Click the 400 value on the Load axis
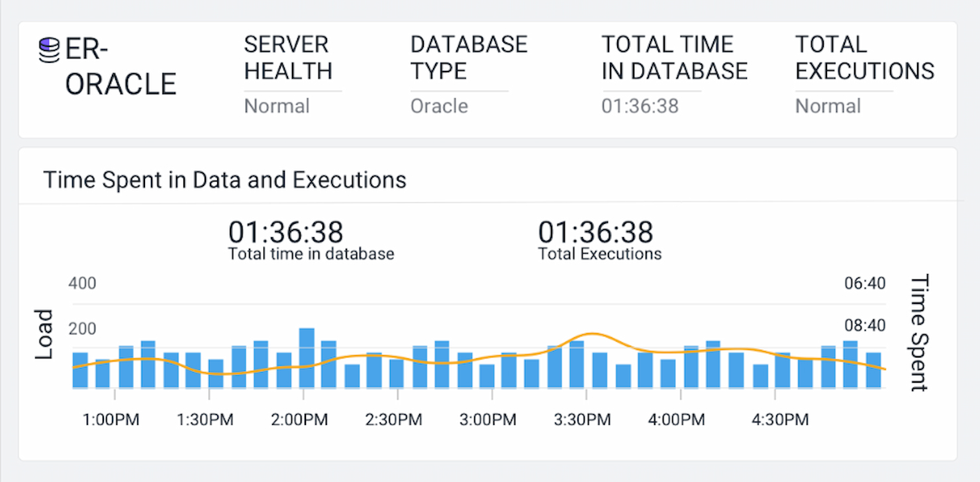The image size is (980, 482). [x=83, y=283]
